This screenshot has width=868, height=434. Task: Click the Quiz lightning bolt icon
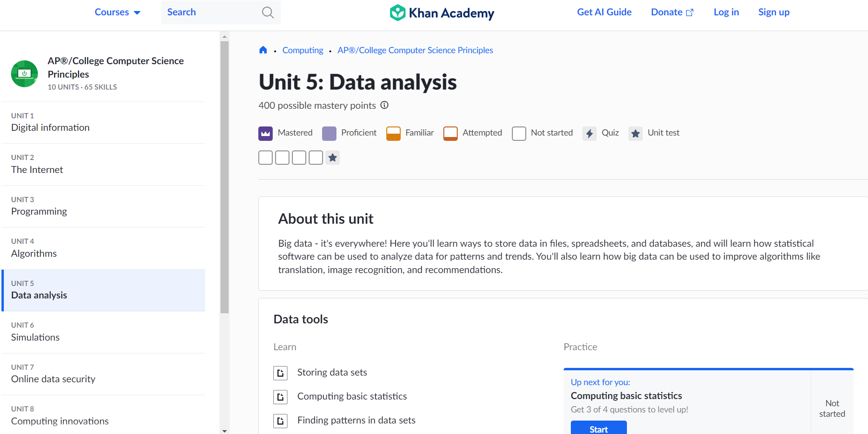pyautogui.click(x=590, y=134)
